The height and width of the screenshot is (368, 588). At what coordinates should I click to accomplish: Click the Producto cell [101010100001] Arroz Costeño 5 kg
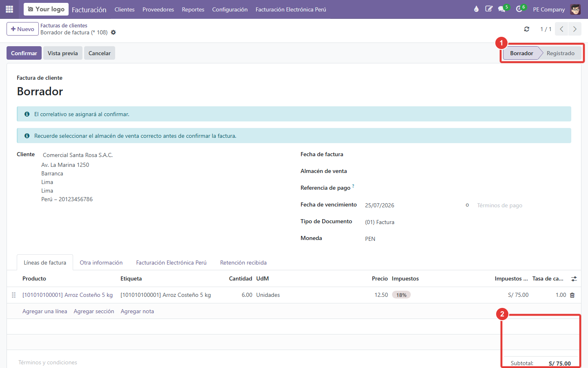[x=67, y=295]
